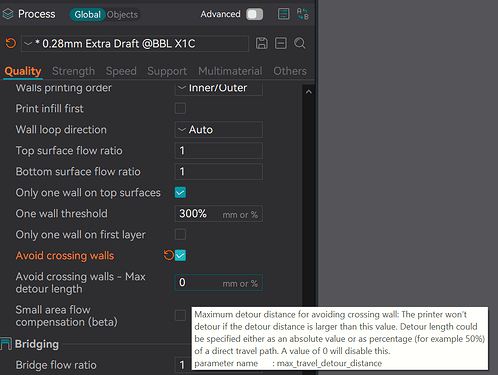Uncheck Only one wall on top surfaces
The height and width of the screenshot is (375, 498).
pos(180,192)
